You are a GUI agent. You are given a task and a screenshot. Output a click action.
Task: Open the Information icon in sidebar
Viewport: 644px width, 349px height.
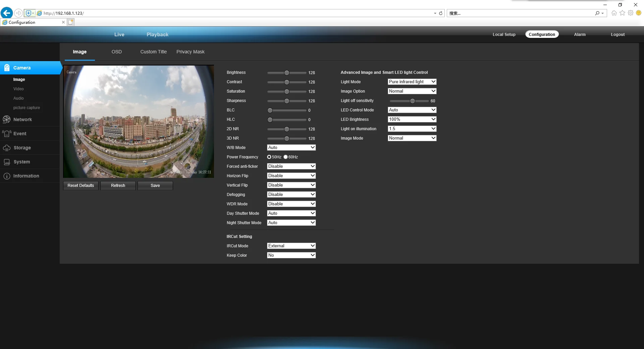pyautogui.click(x=7, y=176)
